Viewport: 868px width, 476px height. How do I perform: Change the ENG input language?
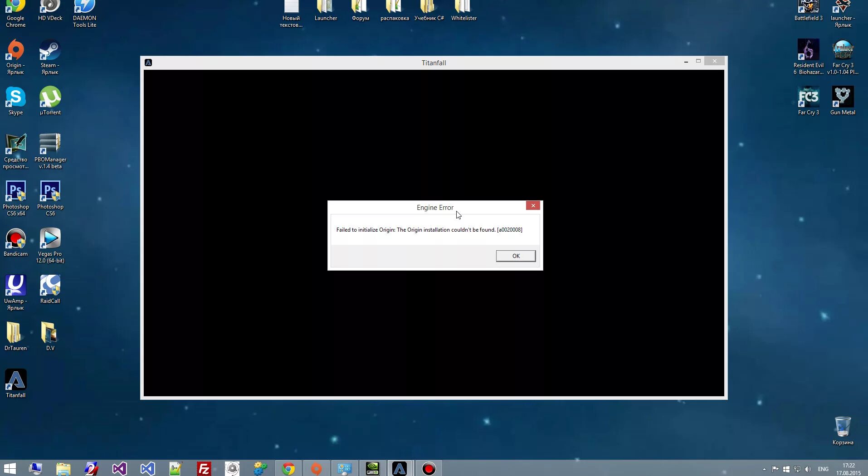pyautogui.click(x=823, y=469)
